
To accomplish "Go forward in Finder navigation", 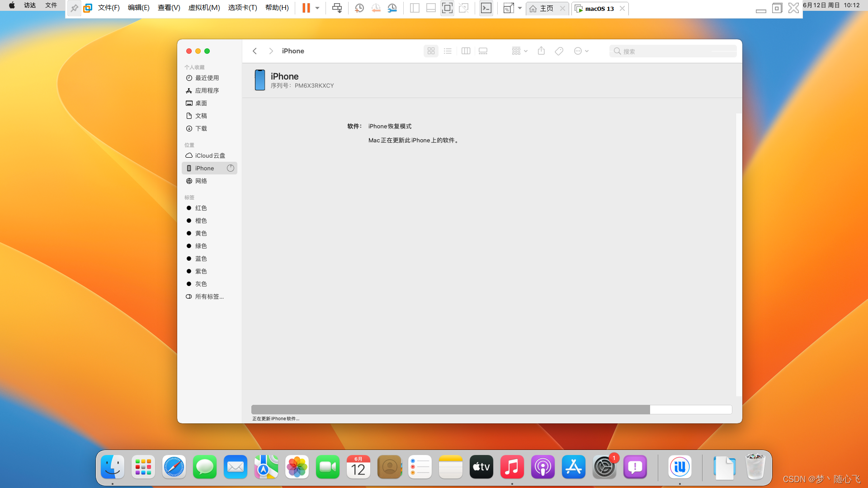I will coord(271,51).
